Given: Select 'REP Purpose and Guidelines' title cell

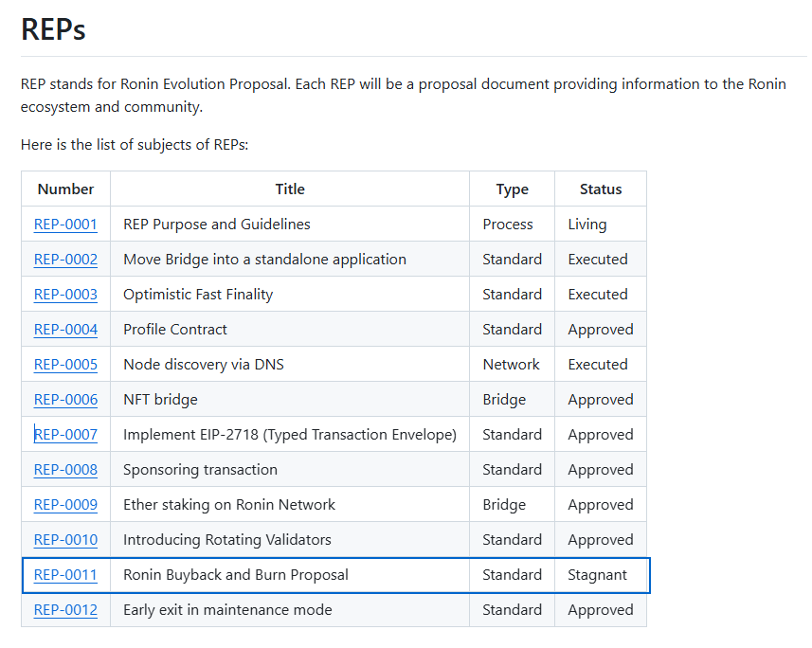Looking at the screenshot, I should pyautogui.click(x=290, y=225).
